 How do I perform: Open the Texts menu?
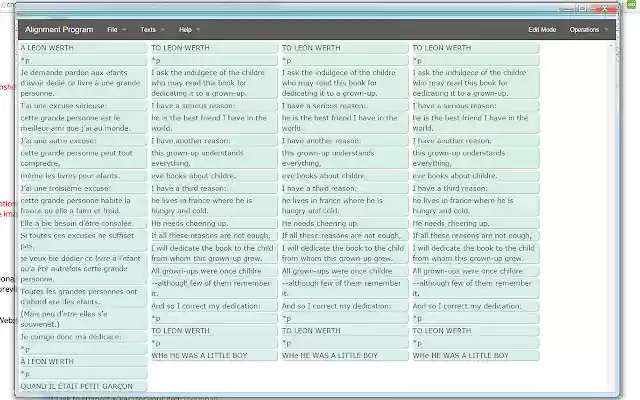(152, 29)
